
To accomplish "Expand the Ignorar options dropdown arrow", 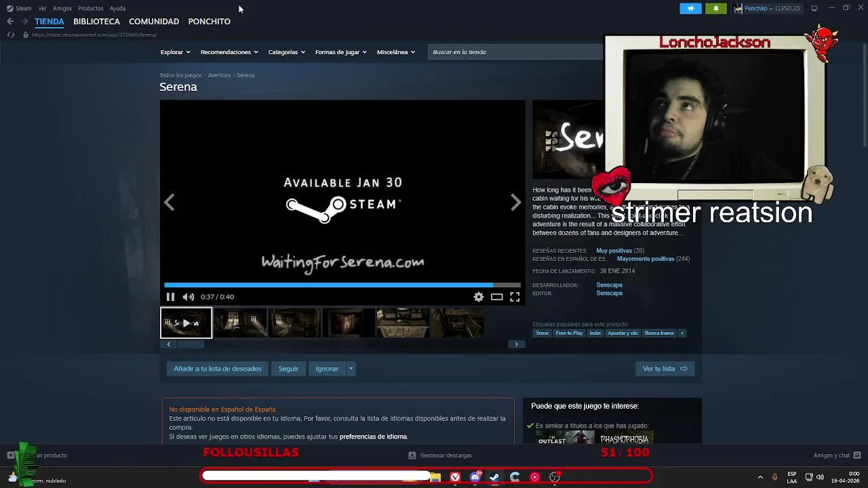I will coord(351,369).
